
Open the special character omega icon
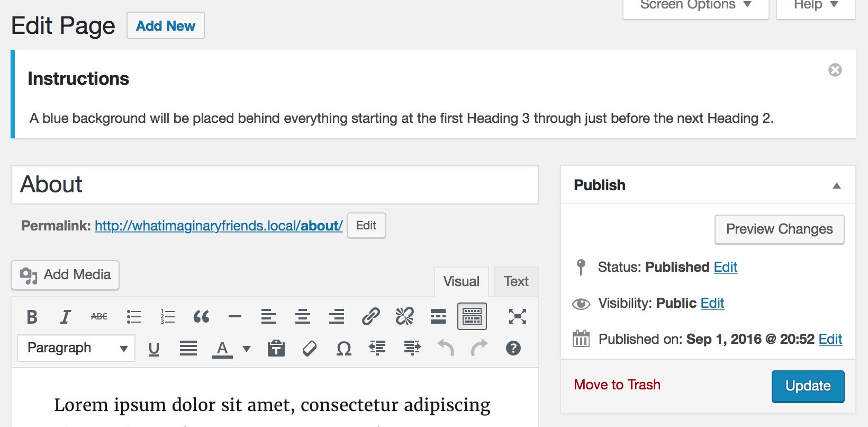(x=344, y=348)
